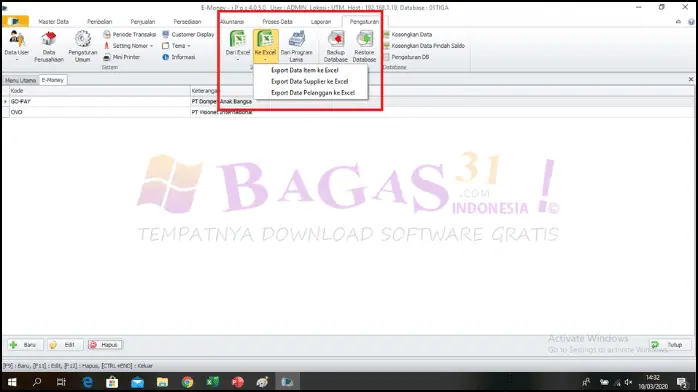698x392 pixels.
Task: Click the Baru button
Action: pyautogui.click(x=25, y=345)
